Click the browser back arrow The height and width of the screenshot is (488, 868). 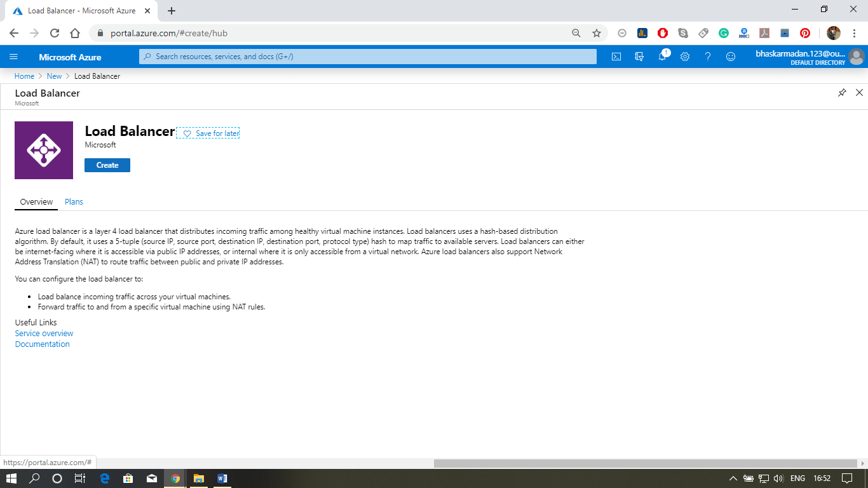tap(14, 33)
